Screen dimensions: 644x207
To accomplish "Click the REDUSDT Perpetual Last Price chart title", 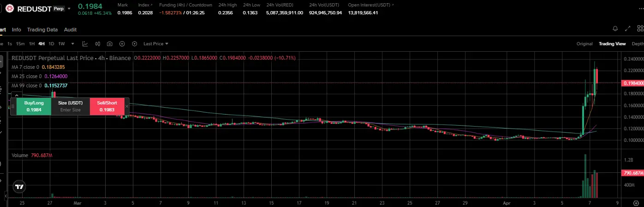I will click(71, 58).
